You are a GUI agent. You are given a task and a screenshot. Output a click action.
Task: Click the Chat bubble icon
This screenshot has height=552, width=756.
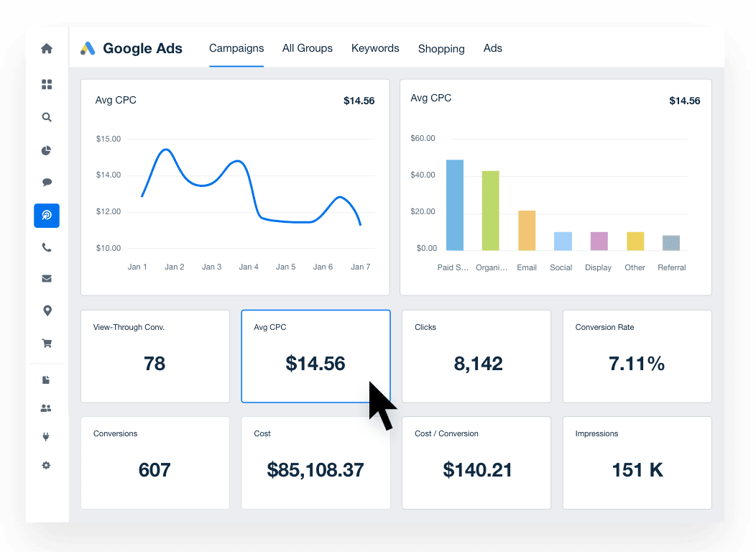pyautogui.click(x=46, y=182)
